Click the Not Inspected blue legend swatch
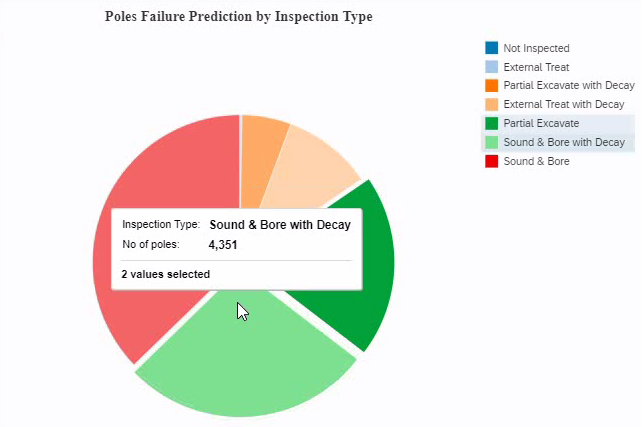Image resolution: width=643 pixels, height=427 pixels. (x=491, y=48)
